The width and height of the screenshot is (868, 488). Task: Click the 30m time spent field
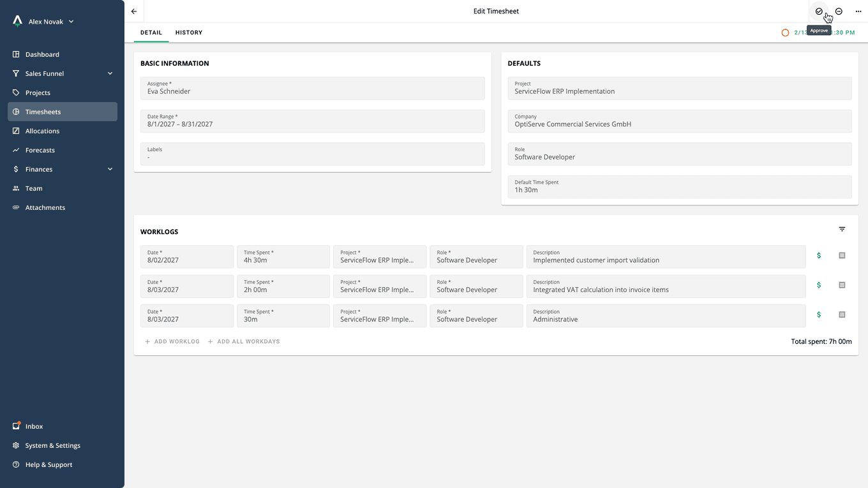click(283, 316)
